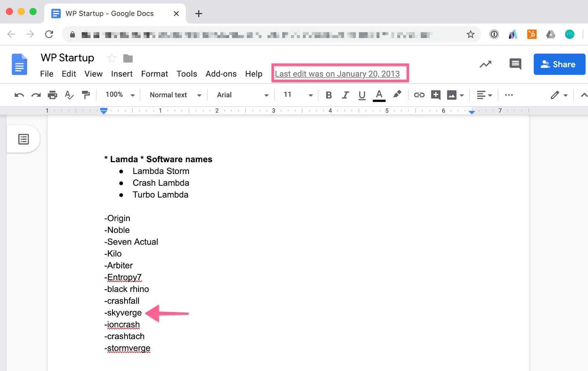
Task: Hide the menus with chevron arrow
Action: click(x=584, y=95)
